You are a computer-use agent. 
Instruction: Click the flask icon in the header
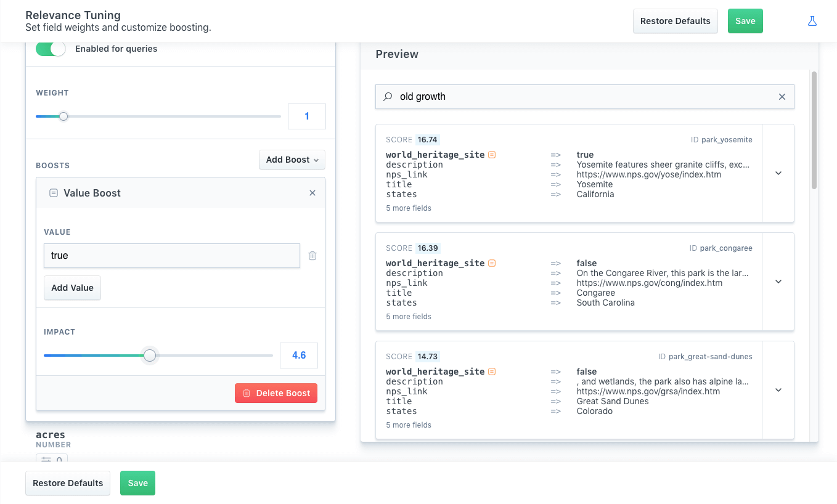[812, 21]
